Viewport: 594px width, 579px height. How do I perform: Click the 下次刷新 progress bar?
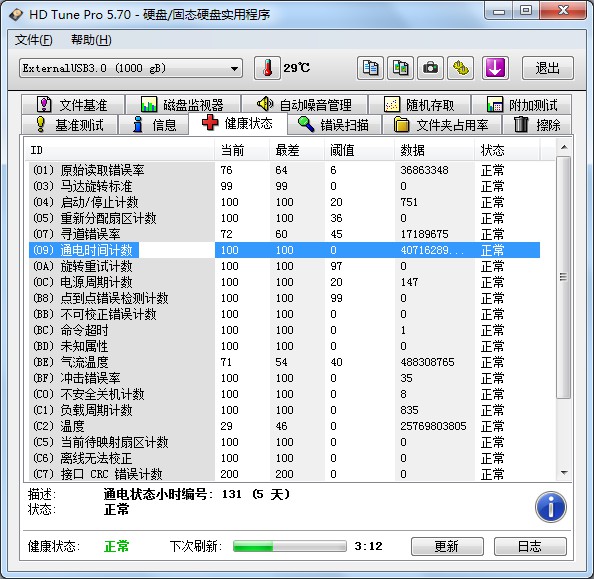[290, 546]
